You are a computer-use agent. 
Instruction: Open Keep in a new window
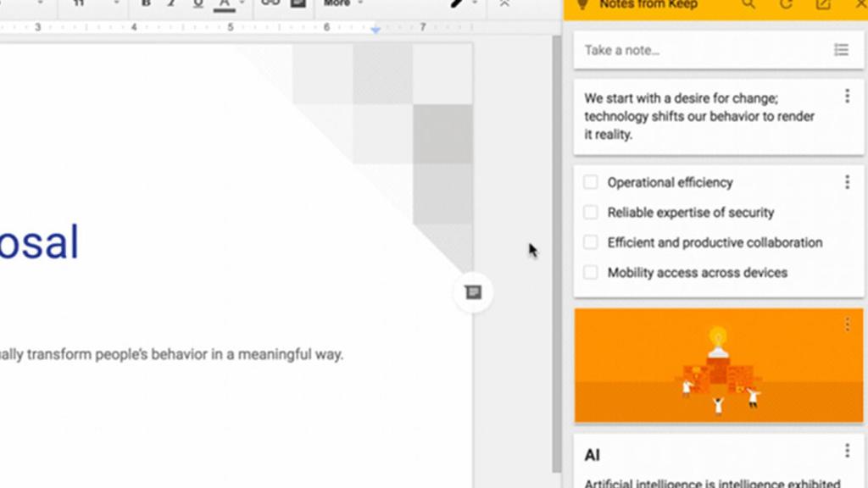pos(822,4)
